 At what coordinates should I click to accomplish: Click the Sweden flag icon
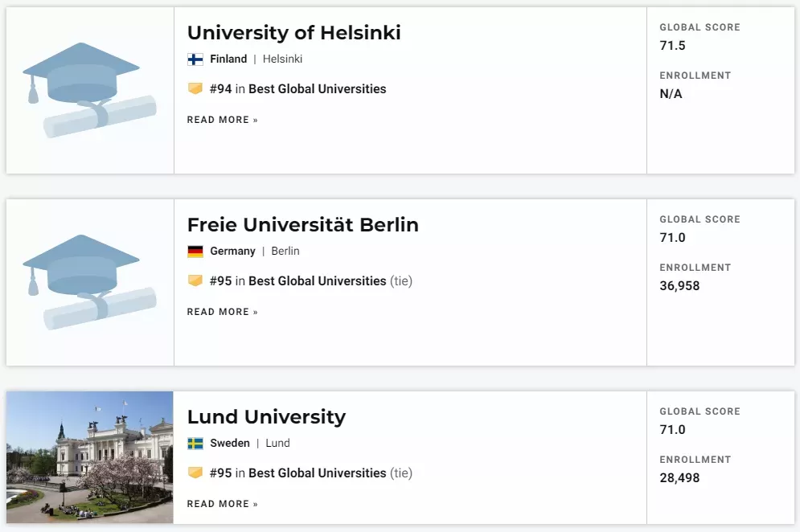(x=195, y=444)
